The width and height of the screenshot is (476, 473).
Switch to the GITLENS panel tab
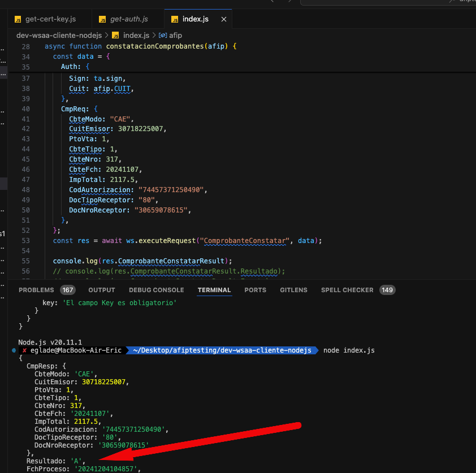point(293,290)
